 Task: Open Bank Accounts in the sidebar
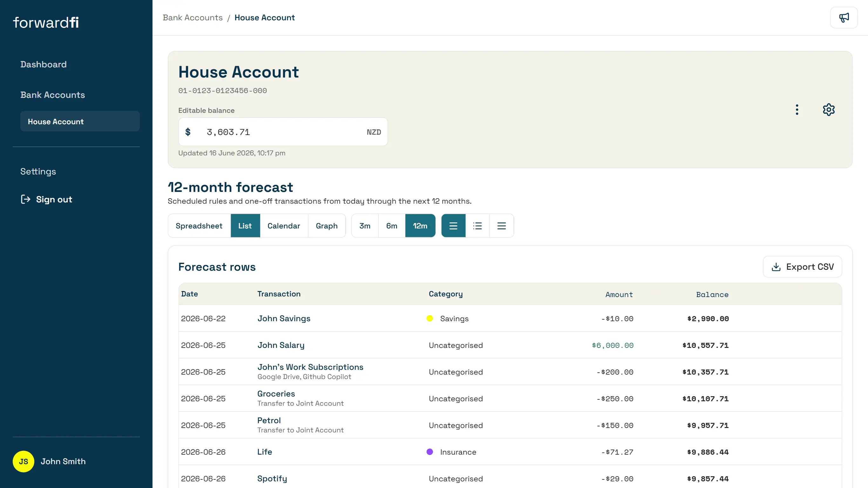(x=52, y=95)
